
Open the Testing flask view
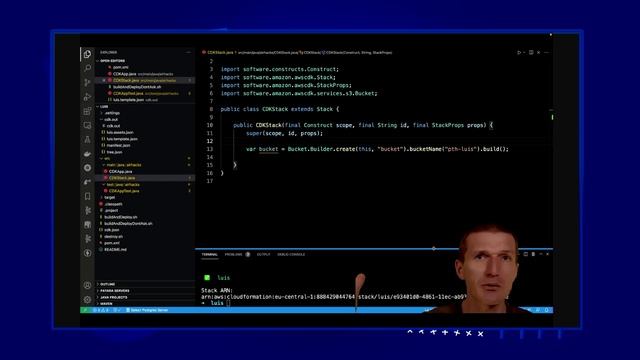point(87,140)
